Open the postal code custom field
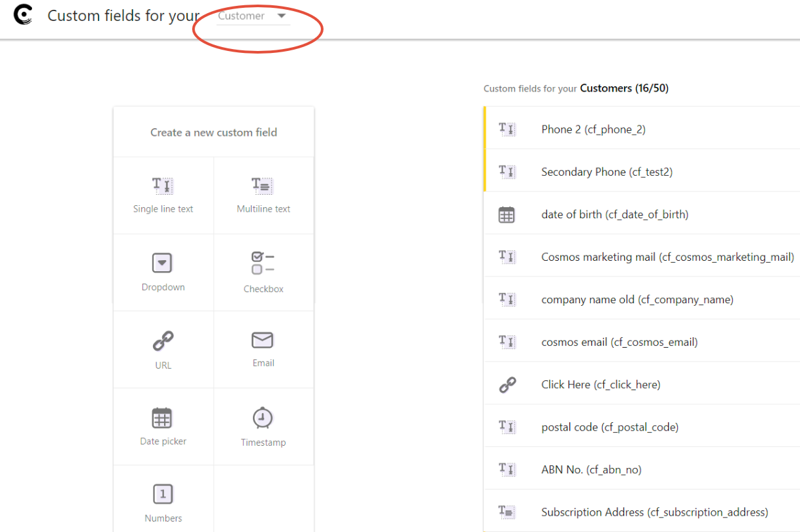The height and width of the screenshot is (532, 800). coord(609,427)
